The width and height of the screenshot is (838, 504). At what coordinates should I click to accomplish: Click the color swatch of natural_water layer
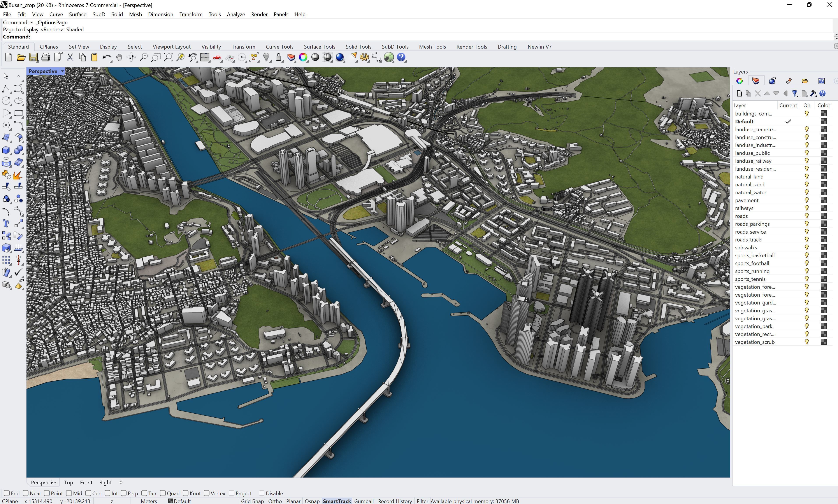(x=823, y=192)
